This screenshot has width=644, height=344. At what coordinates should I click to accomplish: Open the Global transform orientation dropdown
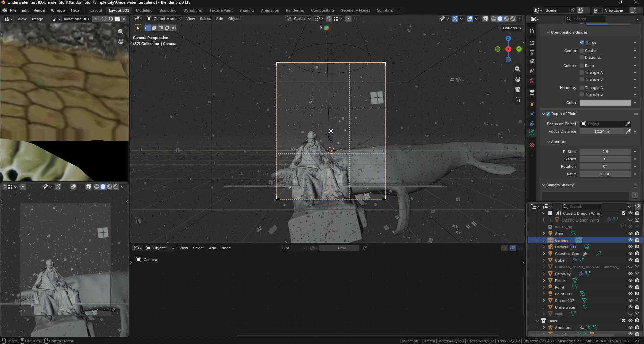tap(299, 19)
